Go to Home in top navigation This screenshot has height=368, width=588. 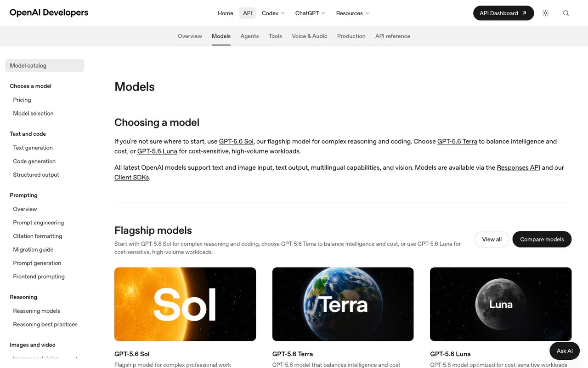(x=226, y=13)
